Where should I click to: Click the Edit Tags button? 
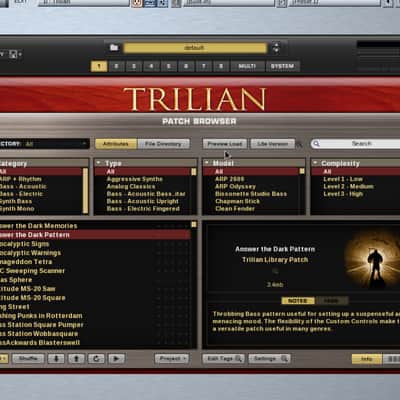tap(224, 359)
